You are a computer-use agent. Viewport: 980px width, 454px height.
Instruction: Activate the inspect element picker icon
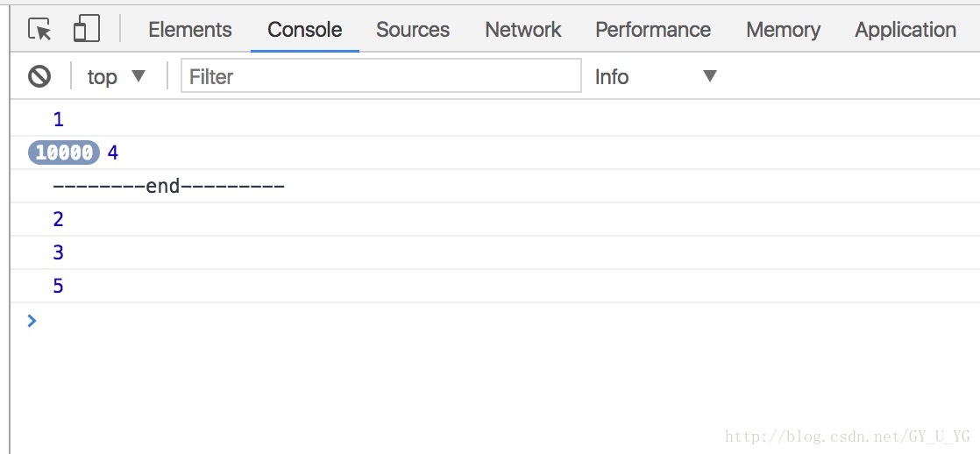pyautogui.click(x=40, y=30)
